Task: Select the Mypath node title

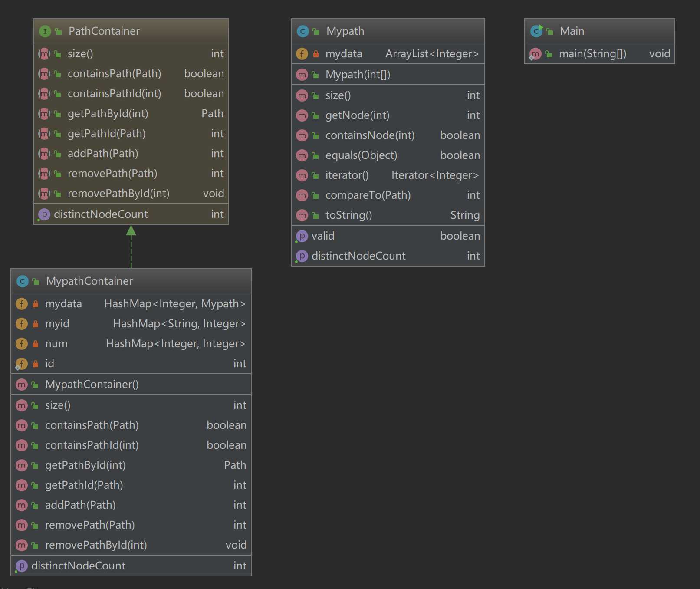Action: click(x=345, y=31)
